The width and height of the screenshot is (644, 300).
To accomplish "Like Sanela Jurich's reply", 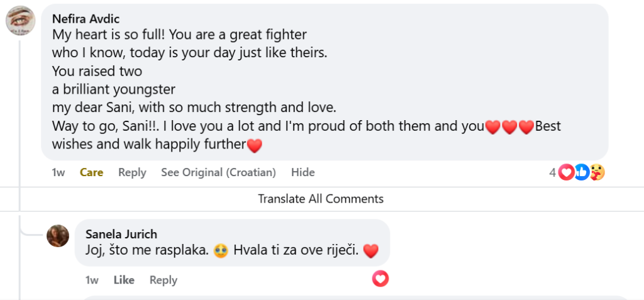I will [124, 280].
